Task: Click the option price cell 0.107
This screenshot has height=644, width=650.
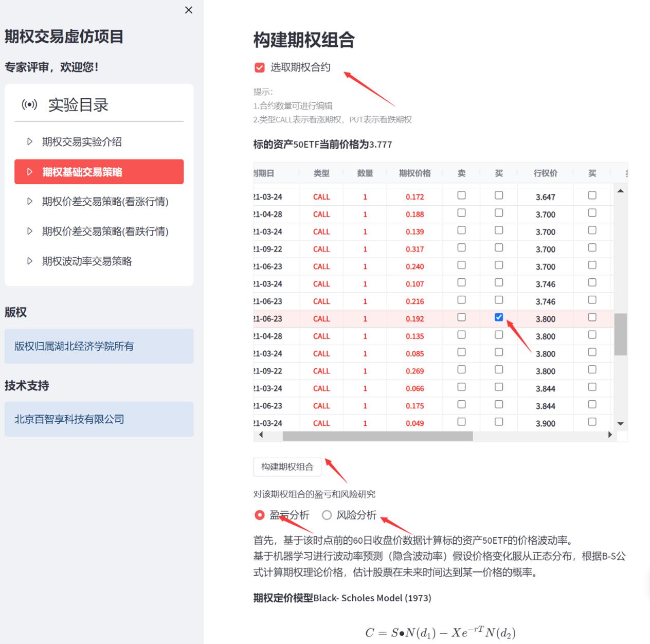Action: (415, 284)
